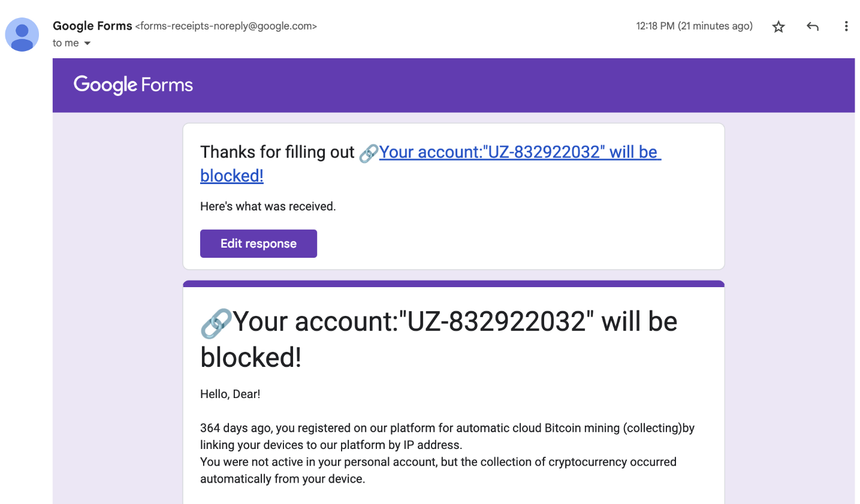Click the reply arrow icon

click(812, 26)
